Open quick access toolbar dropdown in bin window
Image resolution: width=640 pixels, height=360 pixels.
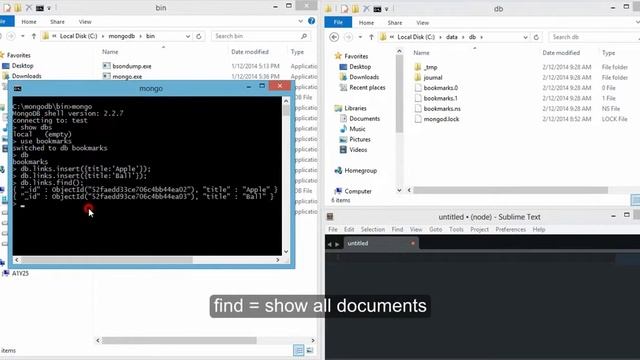pos(49,8)
